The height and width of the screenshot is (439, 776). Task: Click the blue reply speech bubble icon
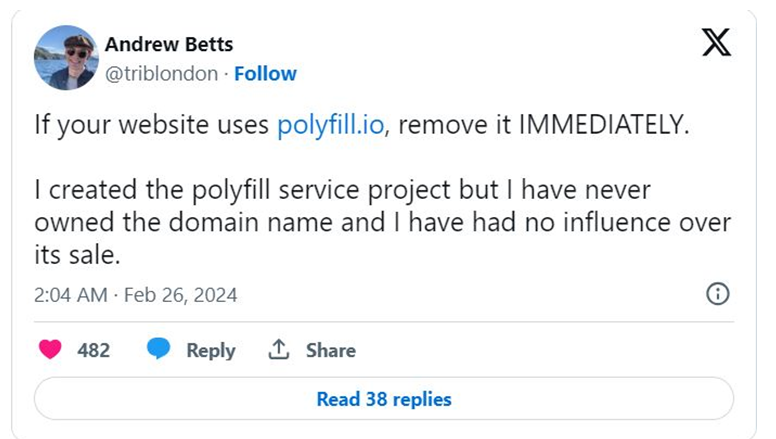pyautogui.click(x=158, y=350)
